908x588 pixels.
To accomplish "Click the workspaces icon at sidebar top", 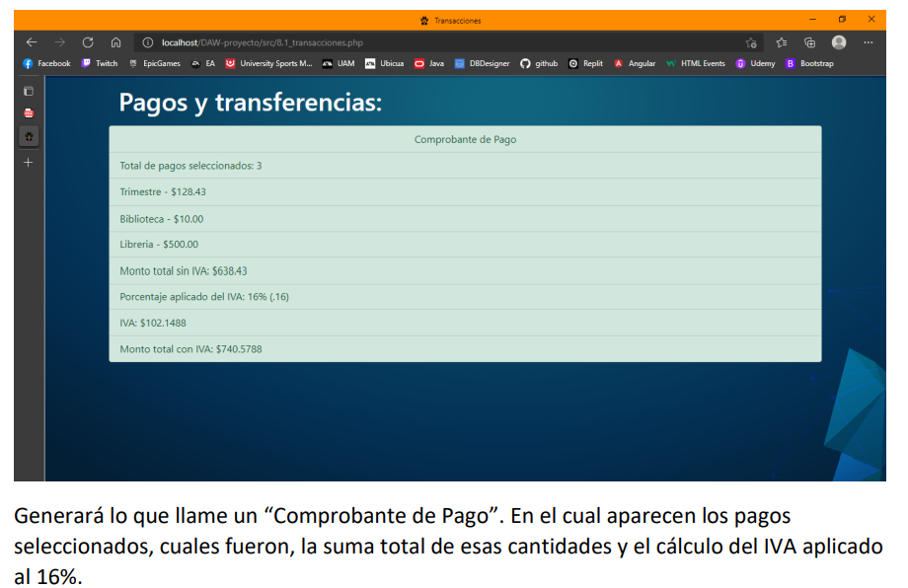I will (x=28, y=90).
